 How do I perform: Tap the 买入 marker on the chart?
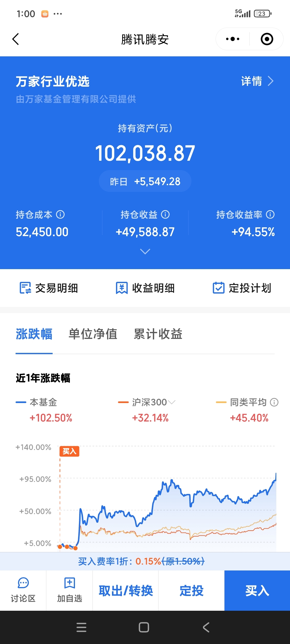(69, 451)
